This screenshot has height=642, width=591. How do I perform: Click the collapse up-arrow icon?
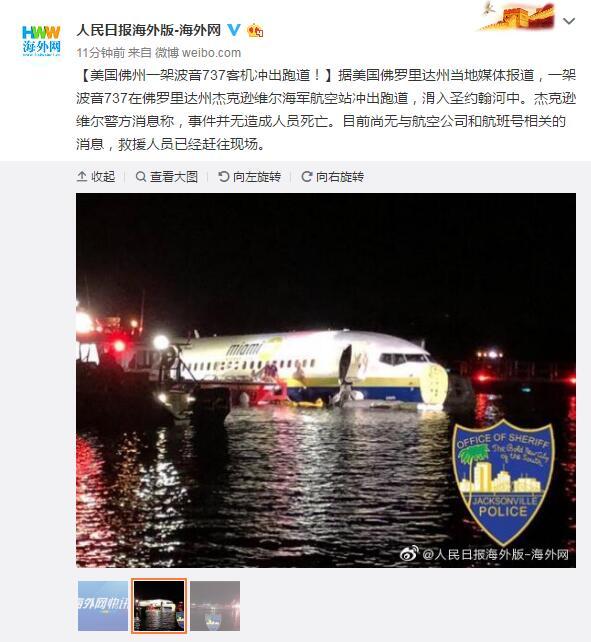[82, 176]
